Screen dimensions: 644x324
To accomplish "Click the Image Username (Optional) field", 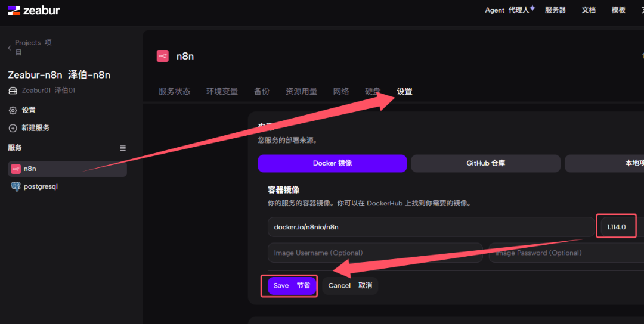I will click(x=375, y=253).
